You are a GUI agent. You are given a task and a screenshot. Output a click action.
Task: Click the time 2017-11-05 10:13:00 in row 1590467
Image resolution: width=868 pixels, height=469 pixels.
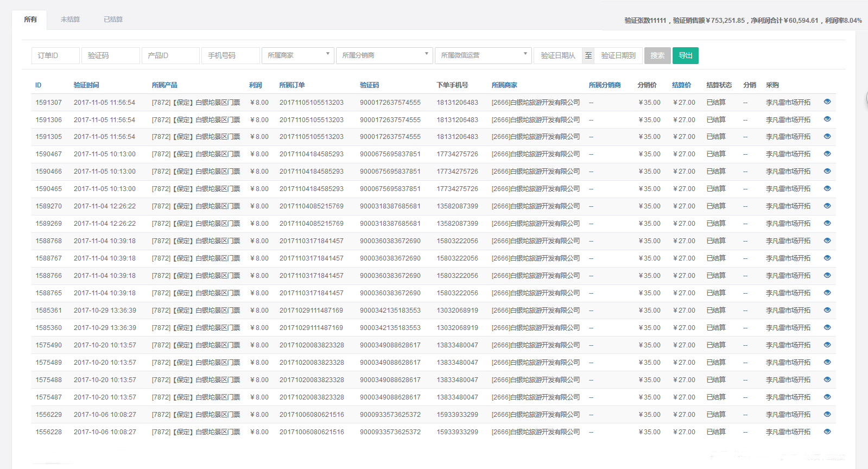coord(105,154)
